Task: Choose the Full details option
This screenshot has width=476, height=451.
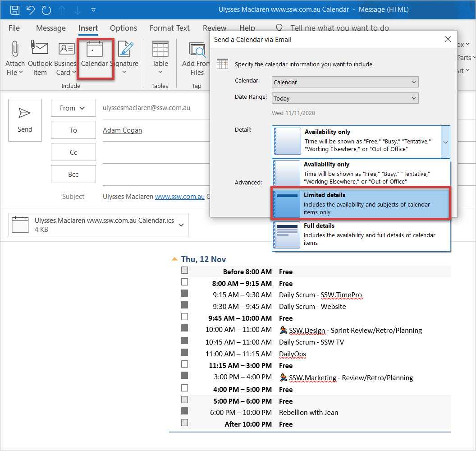Action: (361, 235)
